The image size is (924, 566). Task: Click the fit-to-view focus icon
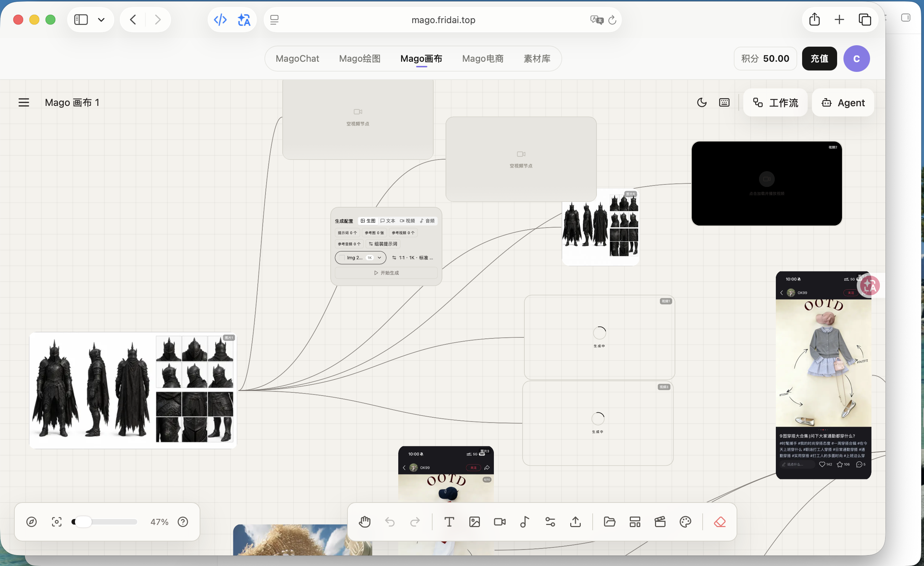click(57, 522)
